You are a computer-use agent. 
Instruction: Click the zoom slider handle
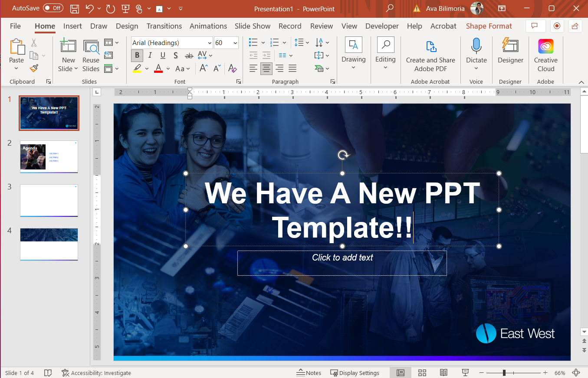pos(504,373)
